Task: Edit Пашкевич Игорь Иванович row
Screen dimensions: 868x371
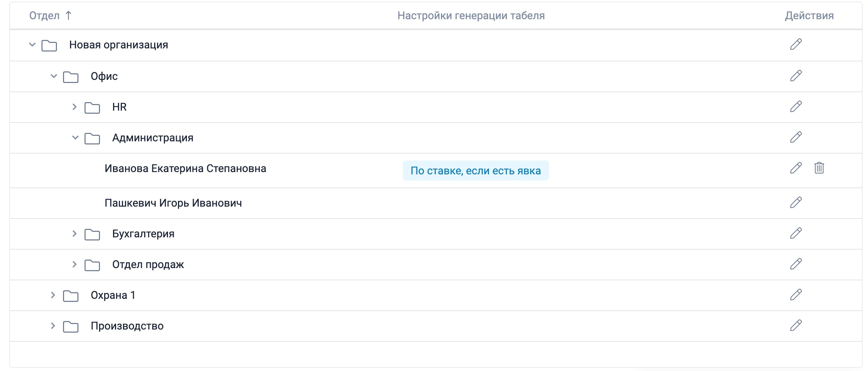Action: (x=796, y=202)
